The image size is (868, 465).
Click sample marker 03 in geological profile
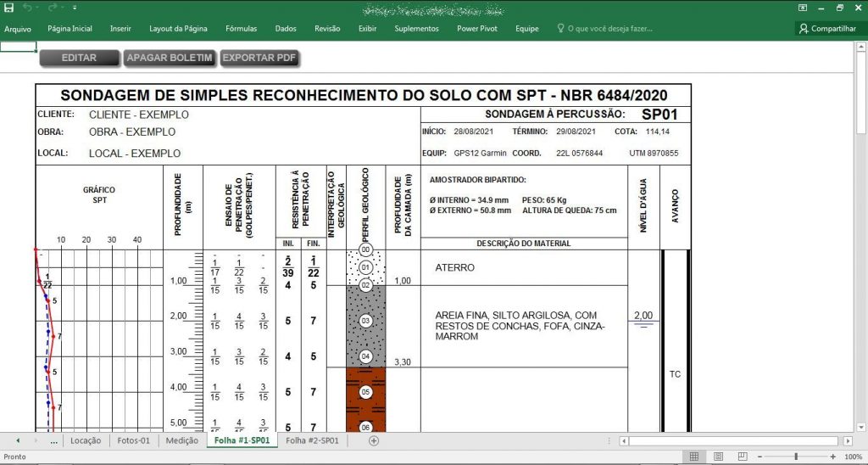[x=365, y=321]
